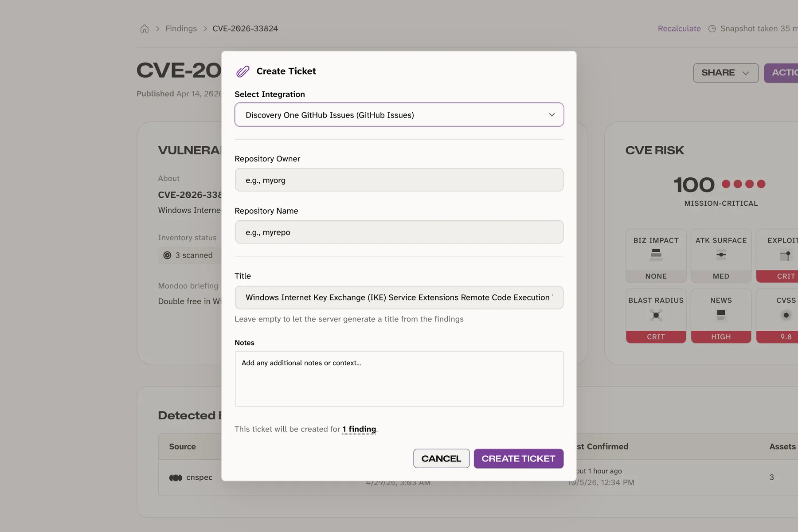Click the red risk dots indicator

pos(743,184)
